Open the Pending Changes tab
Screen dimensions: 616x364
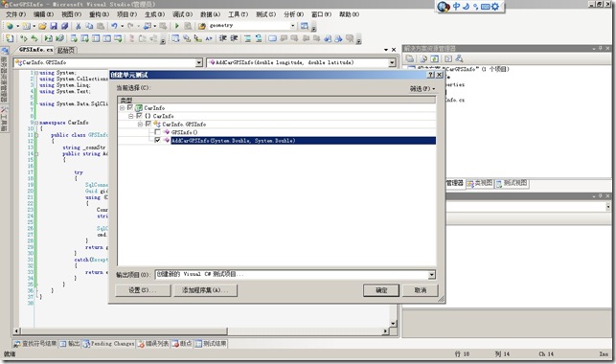click(x=109, y=344)
